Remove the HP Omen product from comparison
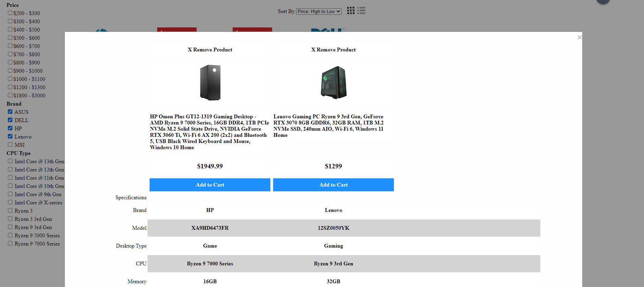Viewport: 644px width, 287px height. click(210, 50)
